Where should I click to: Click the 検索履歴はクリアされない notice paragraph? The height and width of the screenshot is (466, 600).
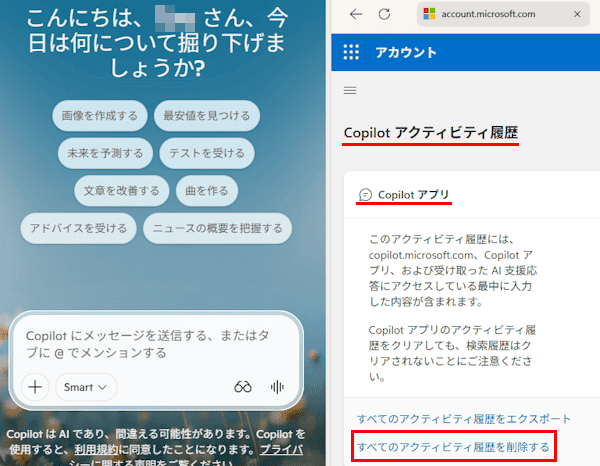click(452, 353)
